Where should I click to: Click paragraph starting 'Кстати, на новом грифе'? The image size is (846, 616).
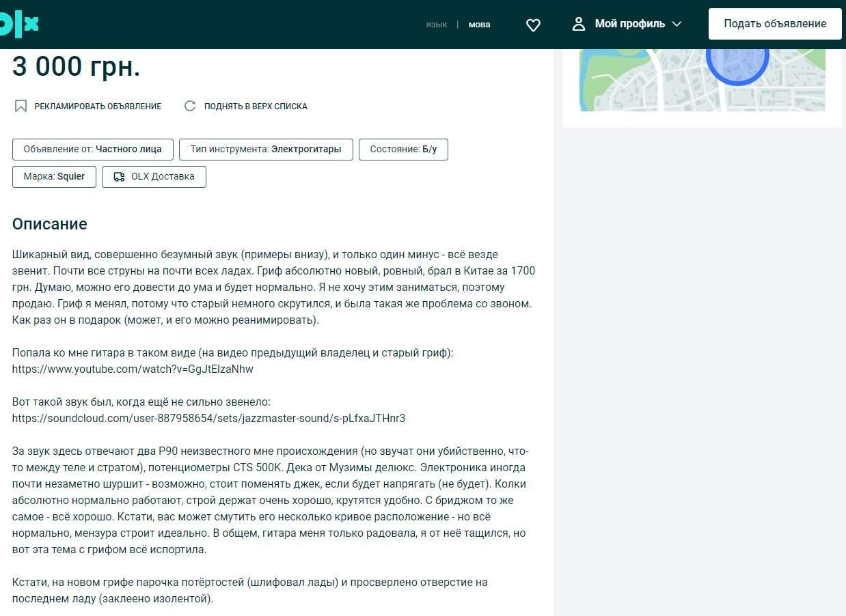[x=249, y=591]
